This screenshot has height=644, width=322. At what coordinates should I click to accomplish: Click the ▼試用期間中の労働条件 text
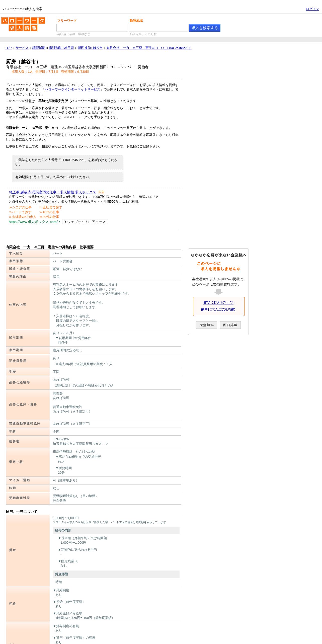pyautogui.click(x=73, y=338)
